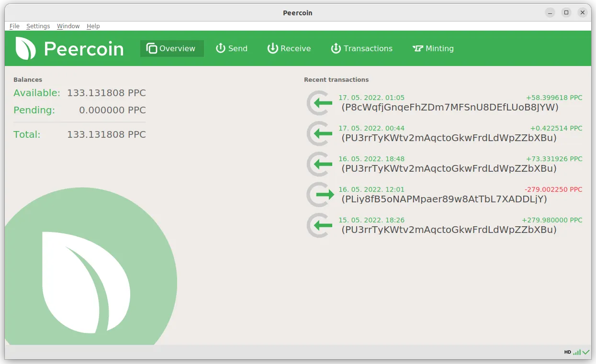The image size is (596, 364).
Task: Open the Transactions tab
Action: point(362,48)
